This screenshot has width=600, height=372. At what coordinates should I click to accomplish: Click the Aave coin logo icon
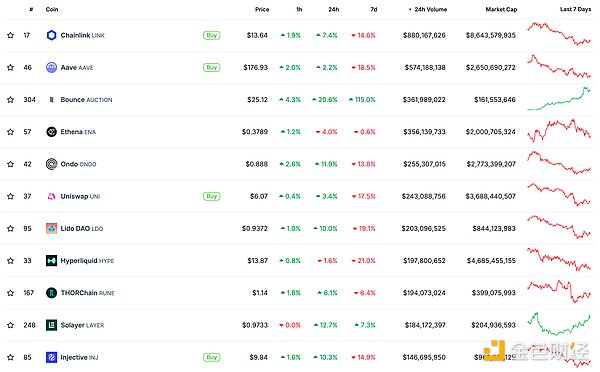(51, 67)
